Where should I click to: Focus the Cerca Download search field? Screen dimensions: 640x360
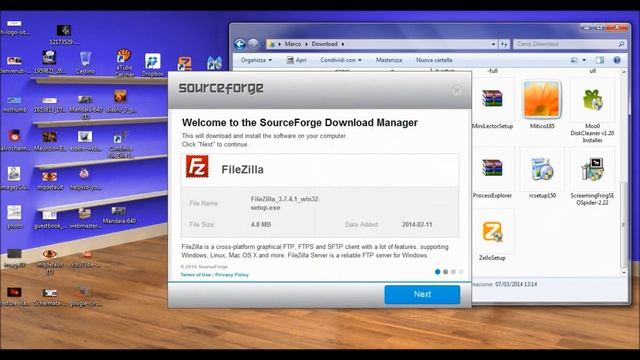pyautogui.click(x=569, y=44)
